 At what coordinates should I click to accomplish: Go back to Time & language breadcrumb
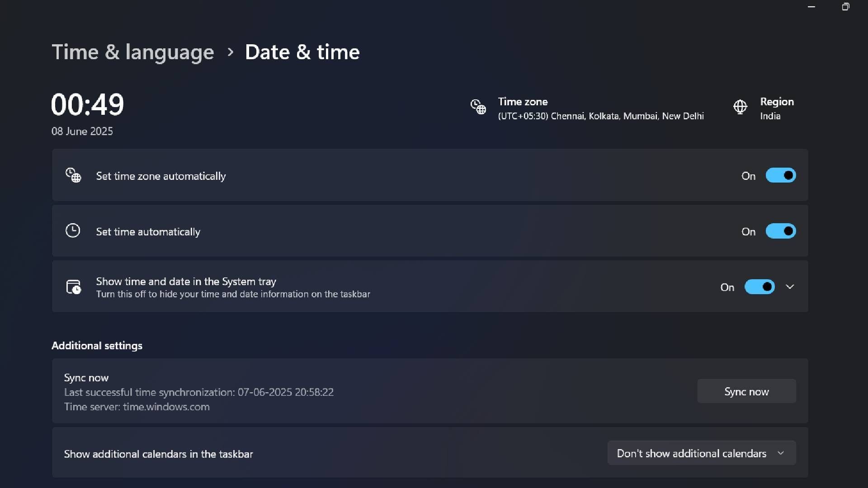132,52
